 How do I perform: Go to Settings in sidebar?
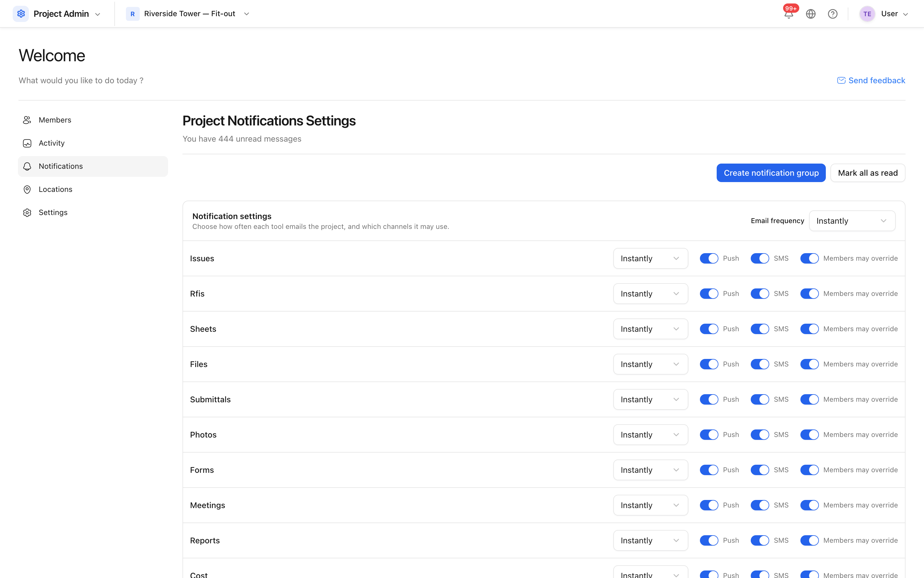click(x=93, y=212)
